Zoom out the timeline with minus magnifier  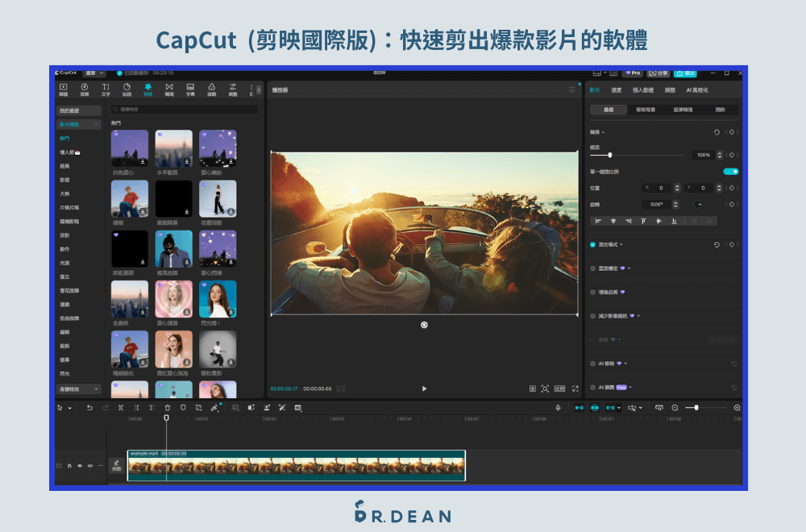coord(675,408)
